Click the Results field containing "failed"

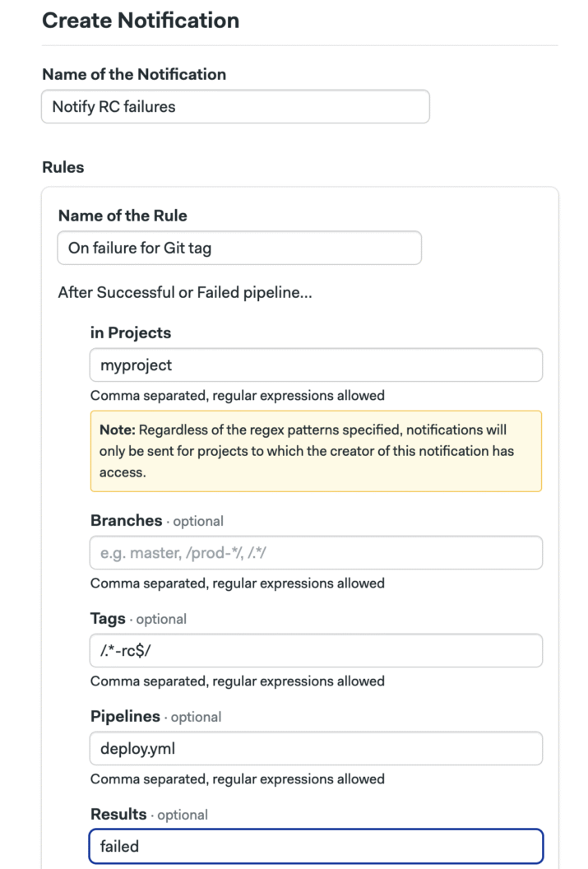(x=316, y=846)
